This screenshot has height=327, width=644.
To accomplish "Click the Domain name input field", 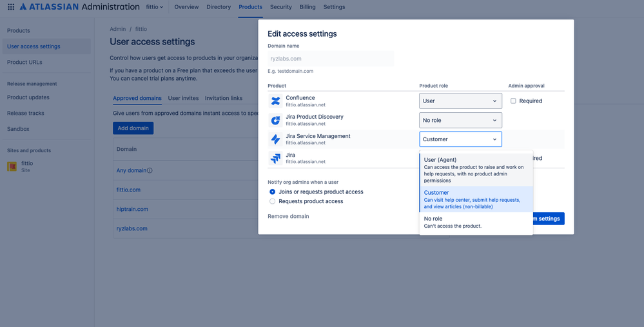I will click(x=331, y=59).
